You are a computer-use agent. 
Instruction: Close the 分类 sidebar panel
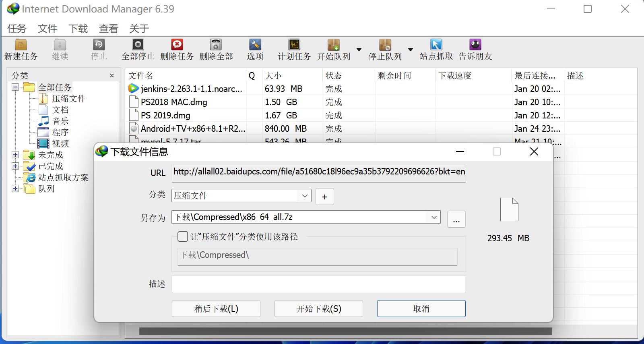[112, 76]
